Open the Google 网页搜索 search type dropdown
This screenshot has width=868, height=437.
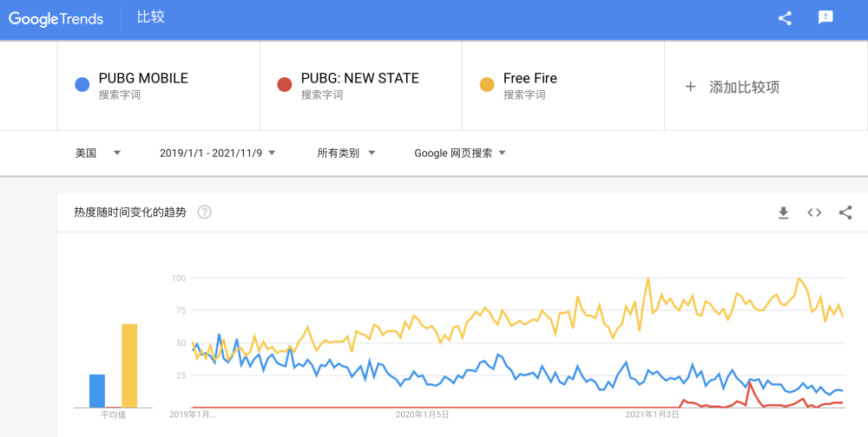(460, 153)
